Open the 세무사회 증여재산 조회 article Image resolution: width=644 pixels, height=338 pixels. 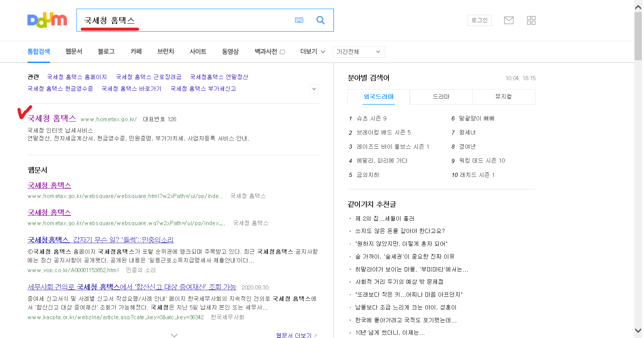[x=132, y=287]
